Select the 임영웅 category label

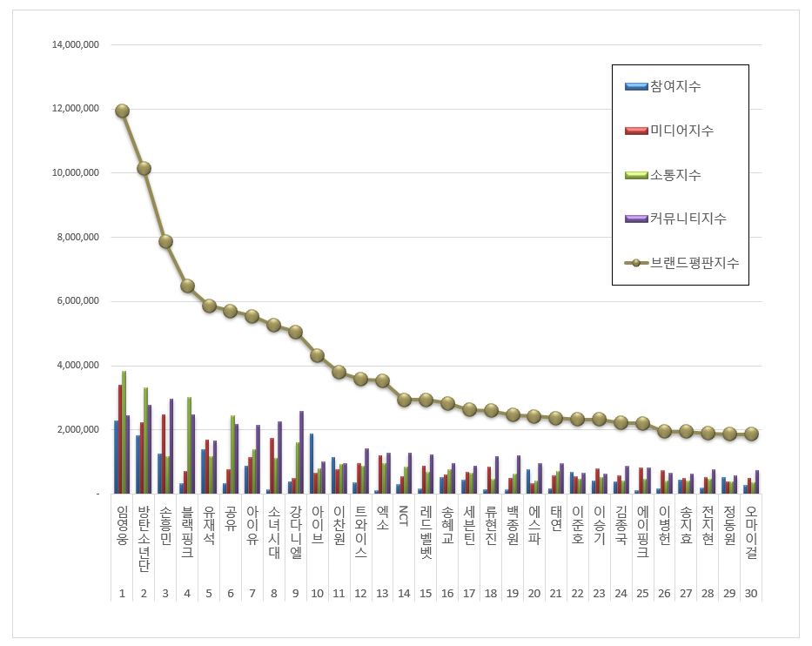click(x=122, y=525)
